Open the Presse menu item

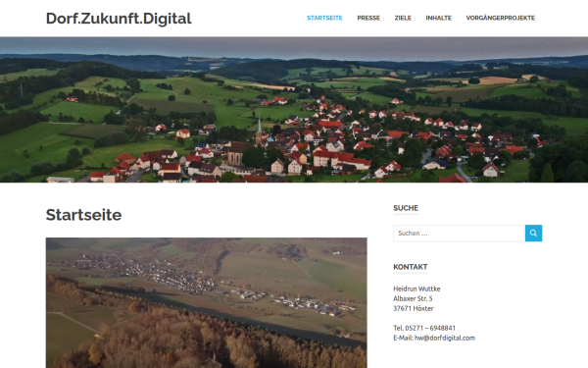click(x=368, y=18)
